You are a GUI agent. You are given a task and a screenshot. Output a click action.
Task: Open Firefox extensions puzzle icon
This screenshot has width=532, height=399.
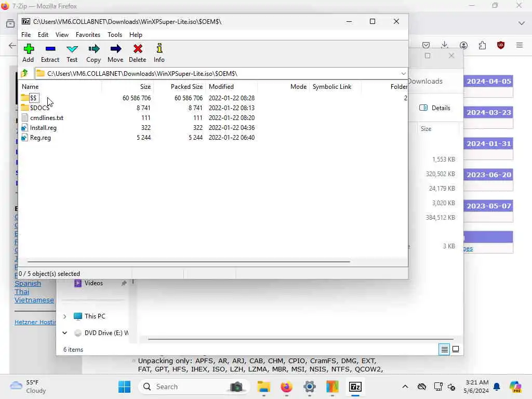482,45
